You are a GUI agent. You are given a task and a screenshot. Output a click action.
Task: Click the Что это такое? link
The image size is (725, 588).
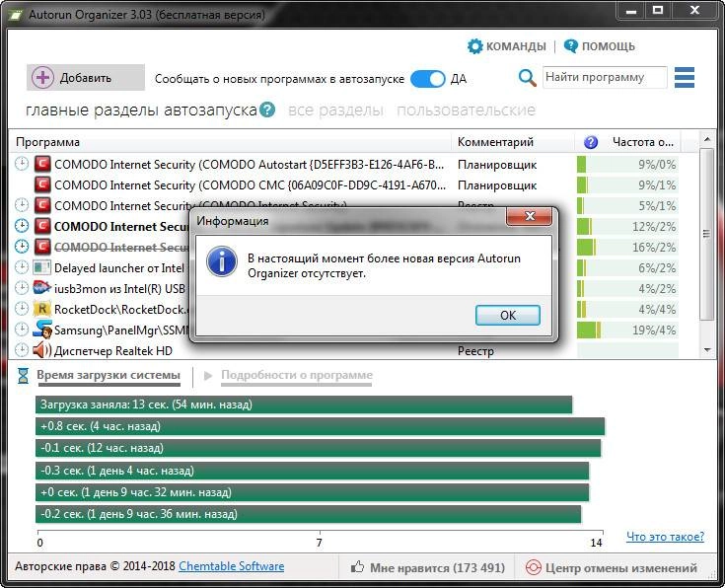click(665, 537)
